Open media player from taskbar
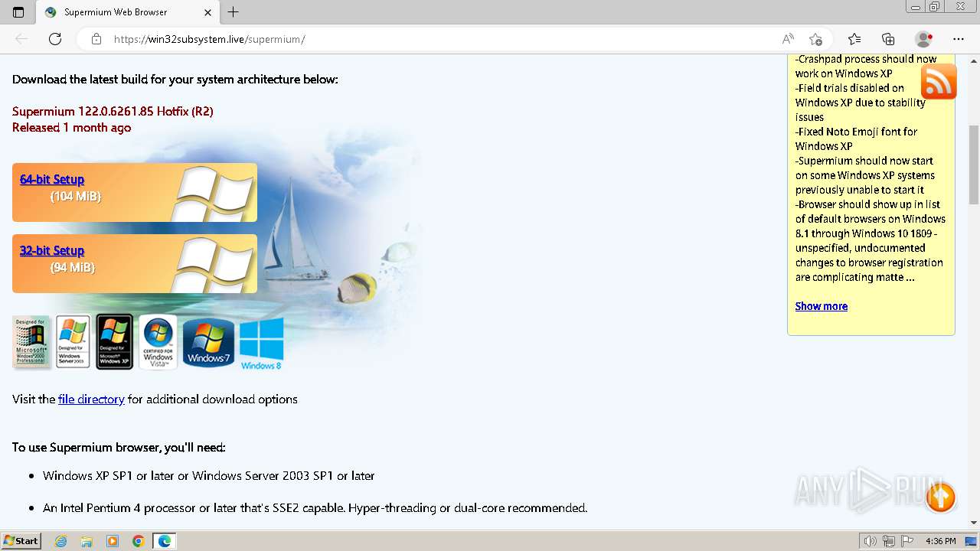 tap(113, 541)
